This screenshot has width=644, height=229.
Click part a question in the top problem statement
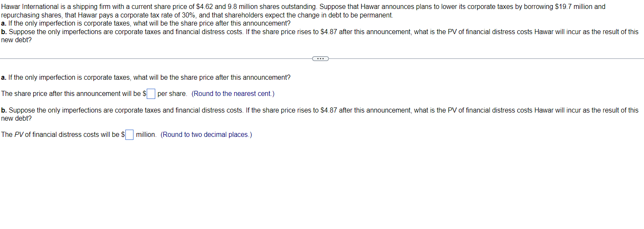coord(146,23)
